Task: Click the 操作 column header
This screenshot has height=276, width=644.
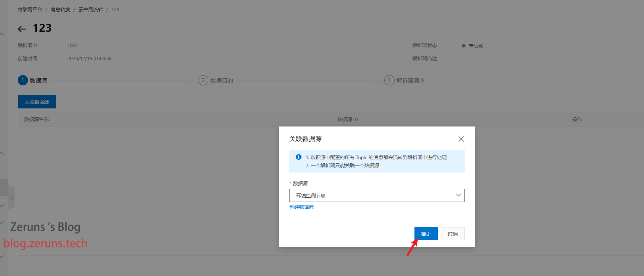Action: pyautogui.click(x=577, y=119)
